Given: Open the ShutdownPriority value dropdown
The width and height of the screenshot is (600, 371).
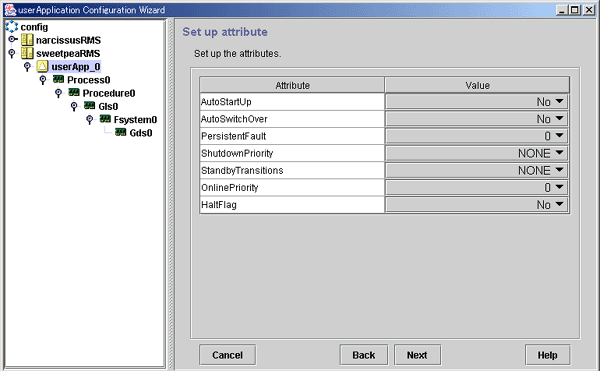Looking at the screenshot, I should pos(477,153).
